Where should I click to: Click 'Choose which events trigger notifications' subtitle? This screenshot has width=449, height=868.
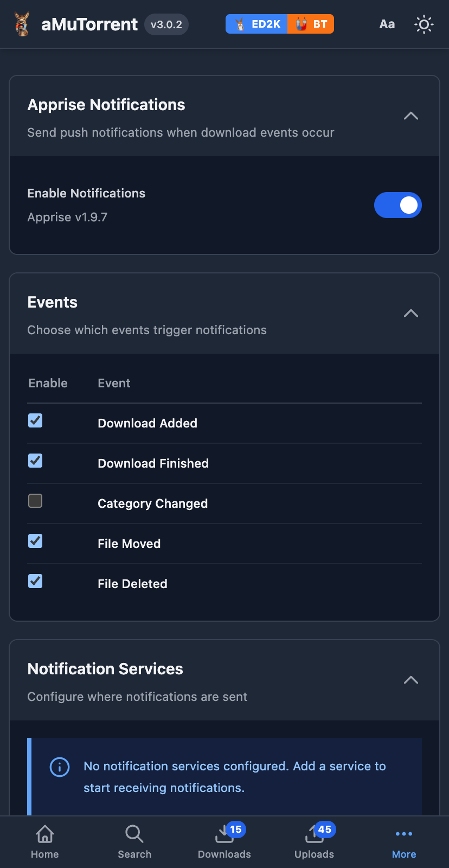tap(147, 330)
